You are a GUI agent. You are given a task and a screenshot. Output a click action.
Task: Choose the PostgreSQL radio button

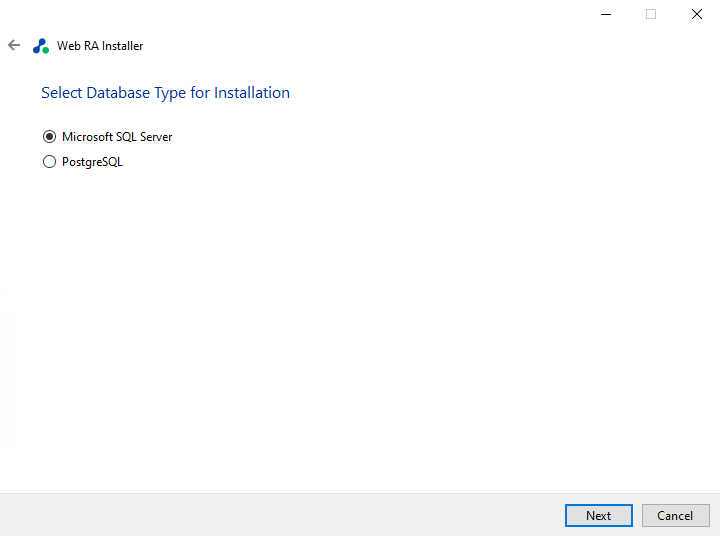point(49,162)
